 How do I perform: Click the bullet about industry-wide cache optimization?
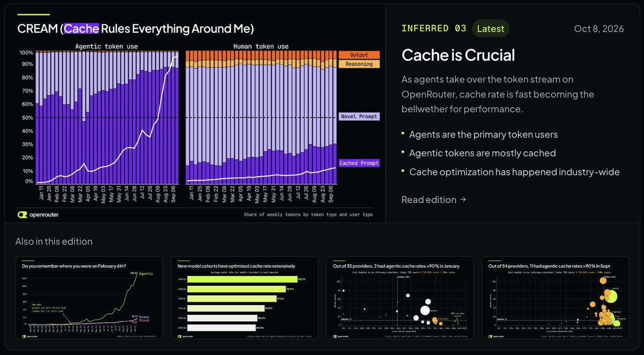pos(514,172)
